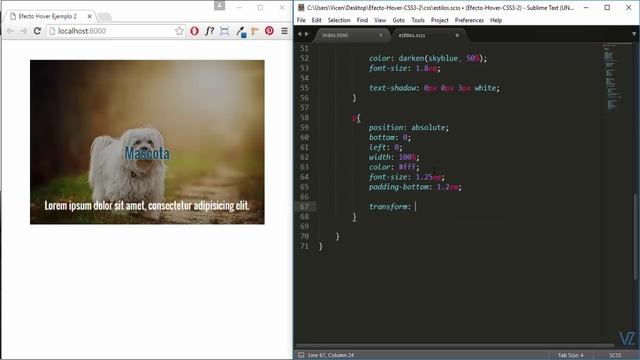Activate the color picker eyedropper extension

pyautogui.click(x=241, y=31)
